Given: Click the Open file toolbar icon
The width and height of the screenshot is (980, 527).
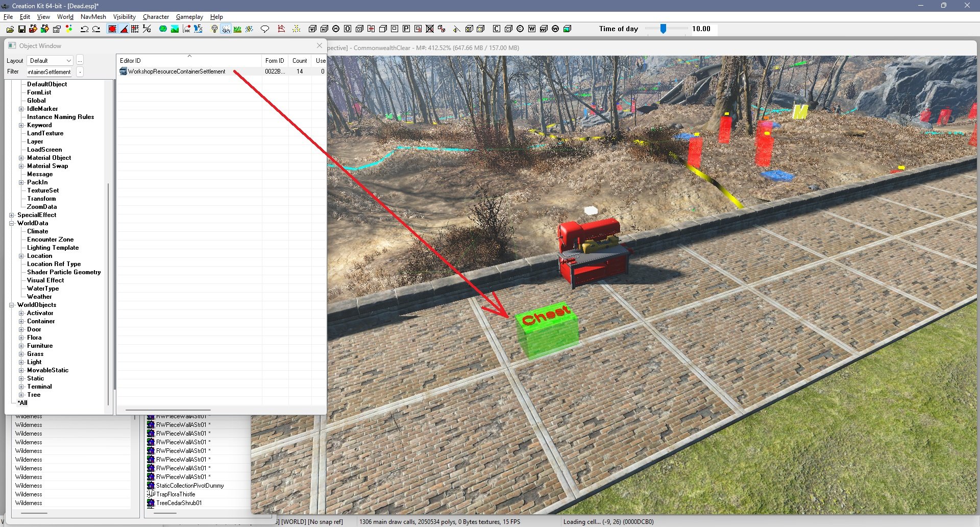Looking at the screenshot, I should tap(10, 29).
